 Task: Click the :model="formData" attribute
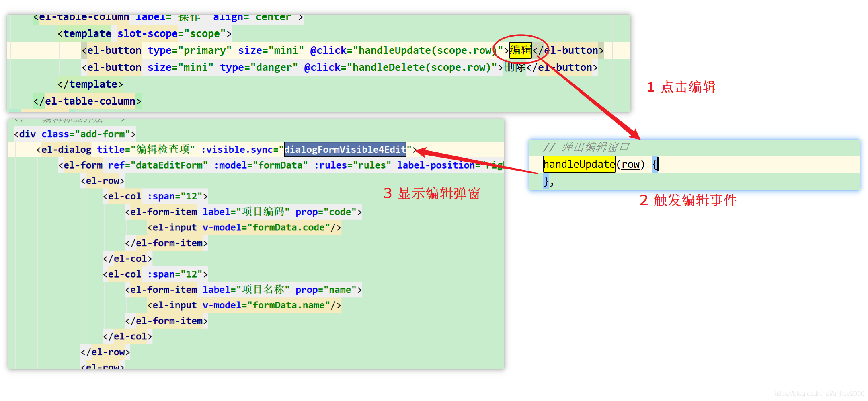coord(261,165)
